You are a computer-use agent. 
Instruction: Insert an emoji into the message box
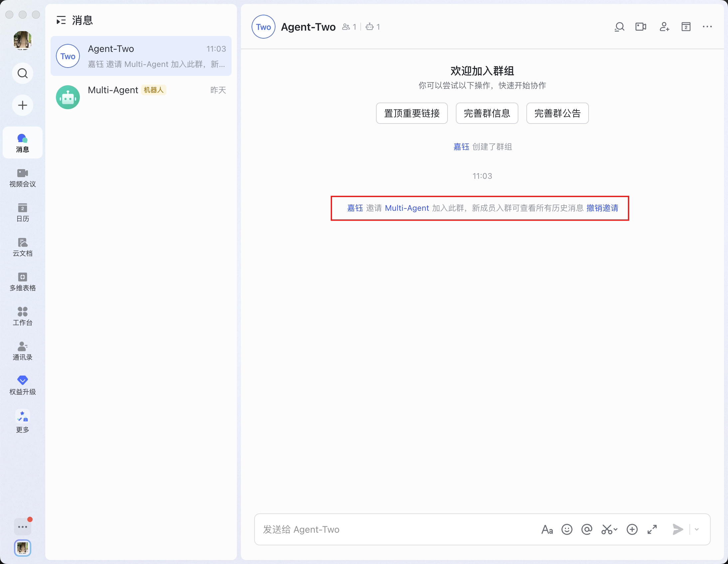click(567, 529)
